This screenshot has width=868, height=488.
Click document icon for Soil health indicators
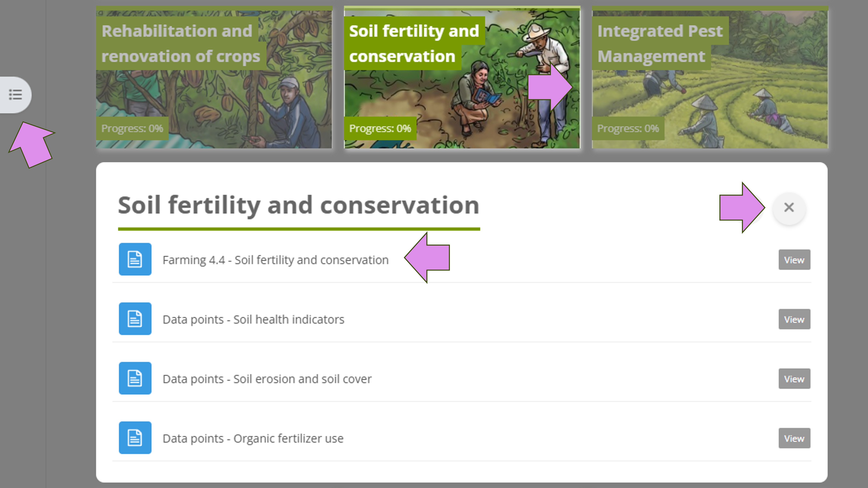point(135,319)
